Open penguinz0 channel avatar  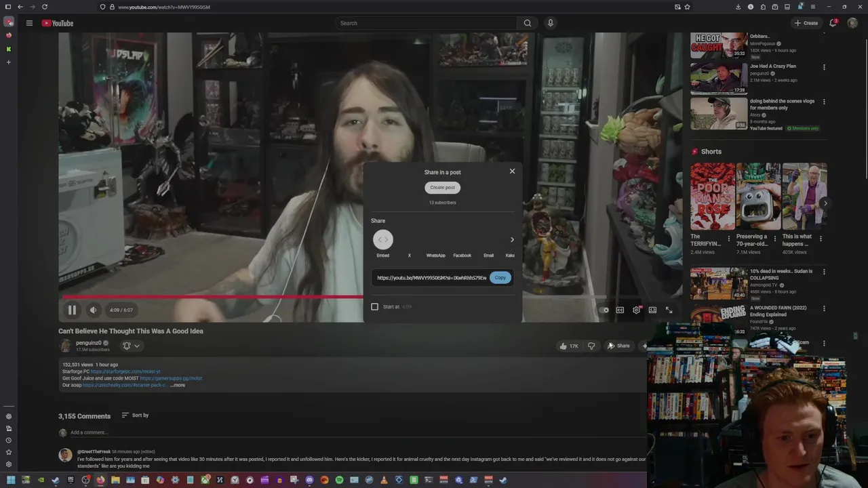click(65, 346)
